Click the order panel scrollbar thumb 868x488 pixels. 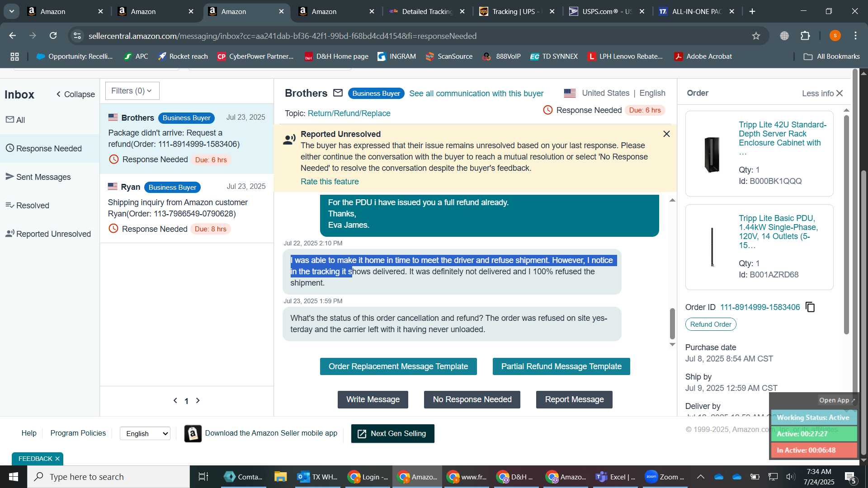[x=846, y=225]
